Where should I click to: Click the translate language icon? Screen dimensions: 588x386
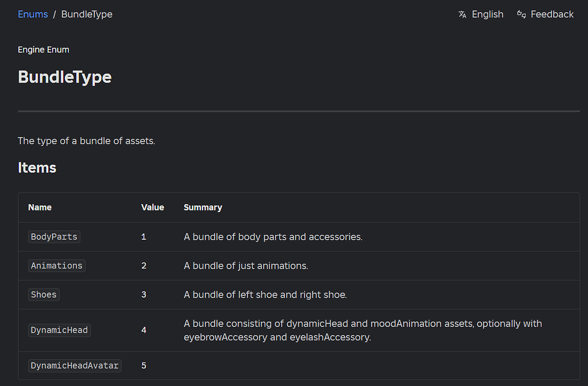[462, 14]
